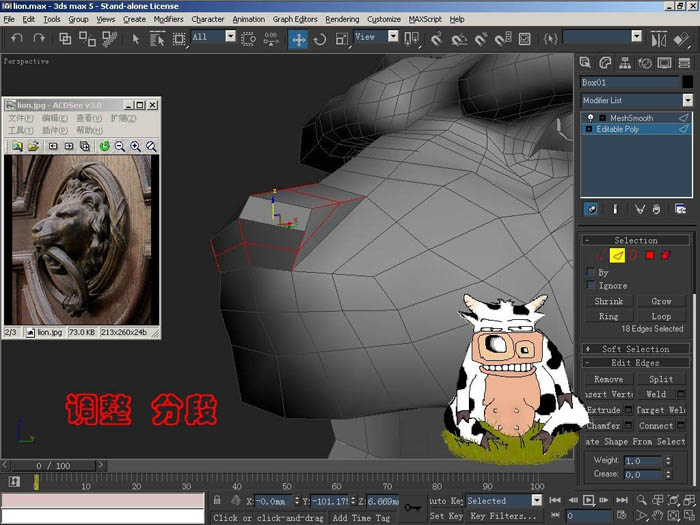The width and height of the screenshot is (700, 525).
Task: Click the Undo arrow in main toolbar
Action: [17, 38]
